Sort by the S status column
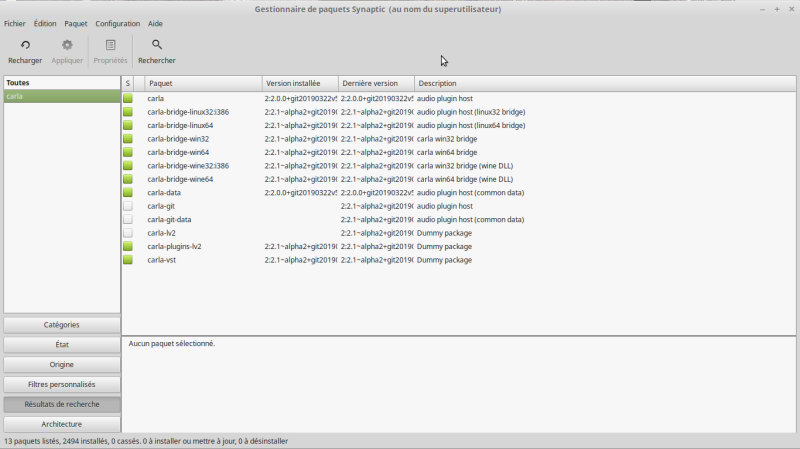The width and height of the screenshot is (800, 449). coord(128,83)
